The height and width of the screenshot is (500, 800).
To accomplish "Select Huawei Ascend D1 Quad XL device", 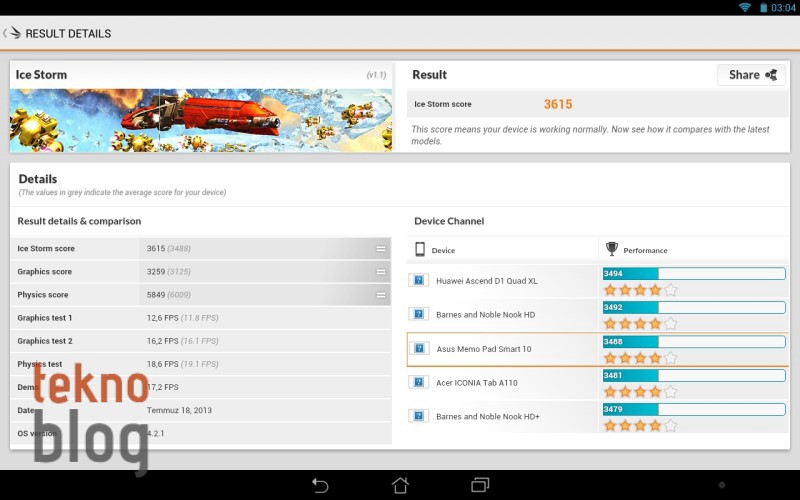I will pos(487,281).
